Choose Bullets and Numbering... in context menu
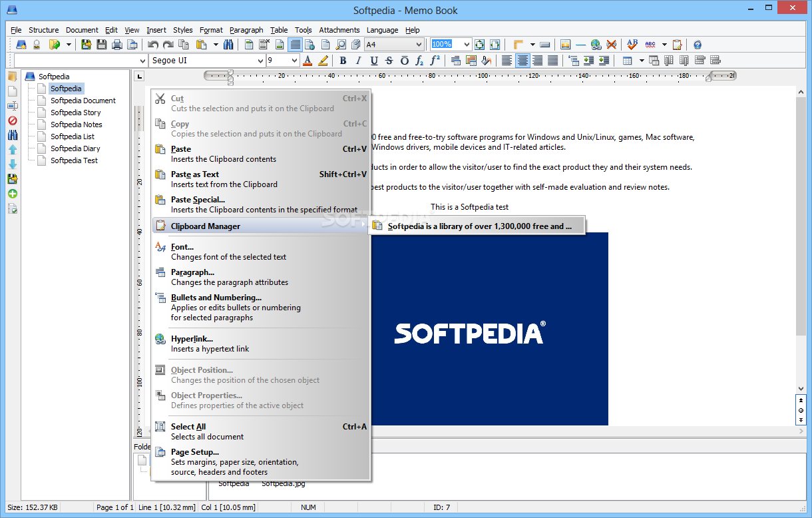 260,307
